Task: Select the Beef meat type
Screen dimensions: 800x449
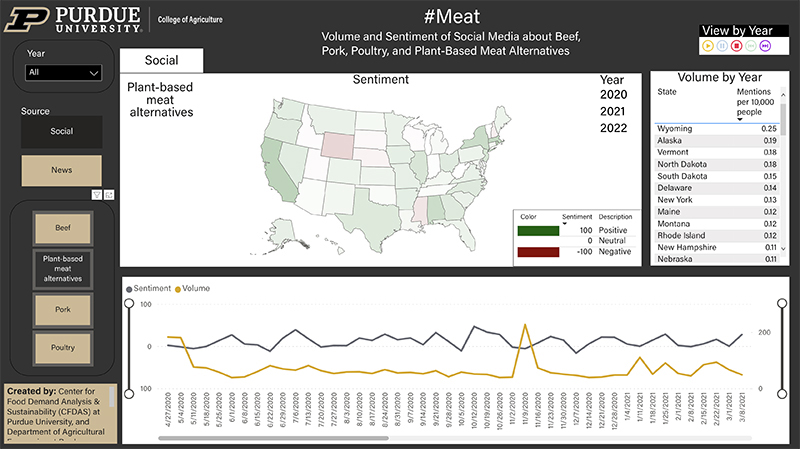Action: (62, 228)
